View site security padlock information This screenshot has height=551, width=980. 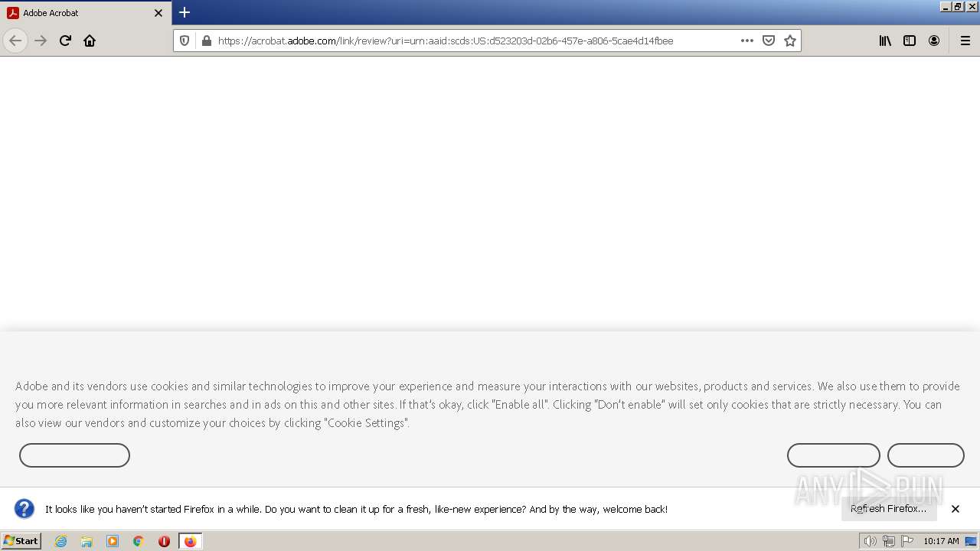click(206, 41)
